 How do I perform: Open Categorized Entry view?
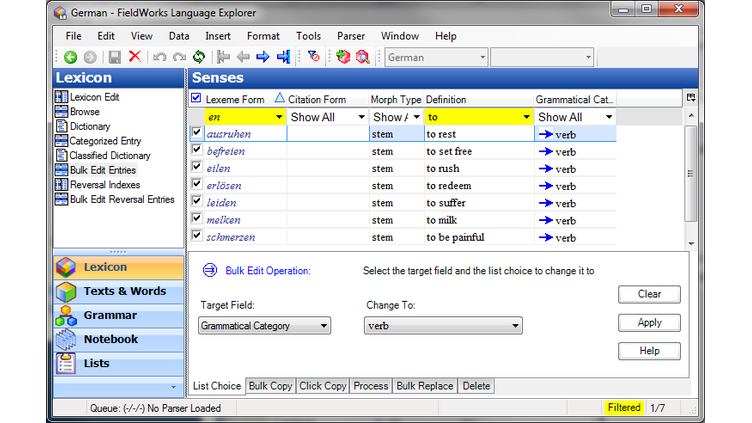pos(98,141)
